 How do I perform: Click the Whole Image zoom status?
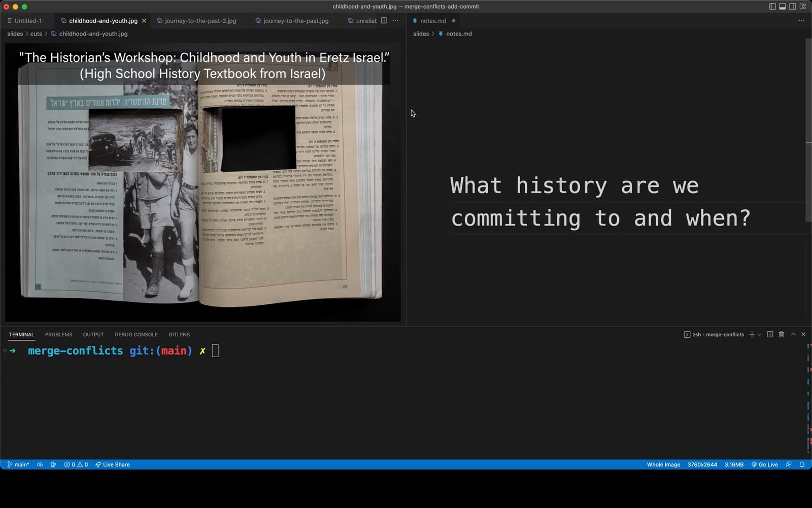point(663,464)
